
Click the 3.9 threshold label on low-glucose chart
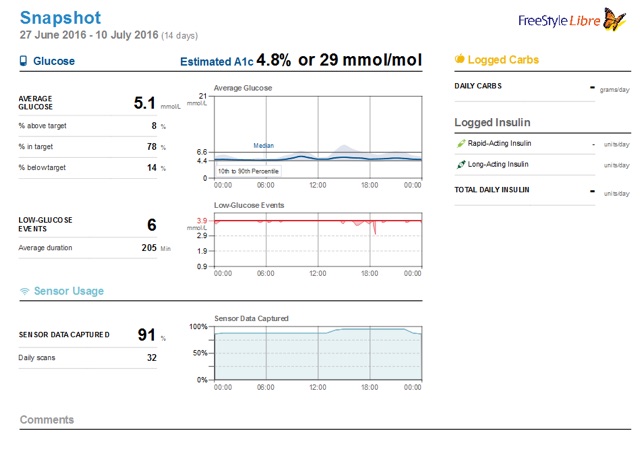coord(202,221)
